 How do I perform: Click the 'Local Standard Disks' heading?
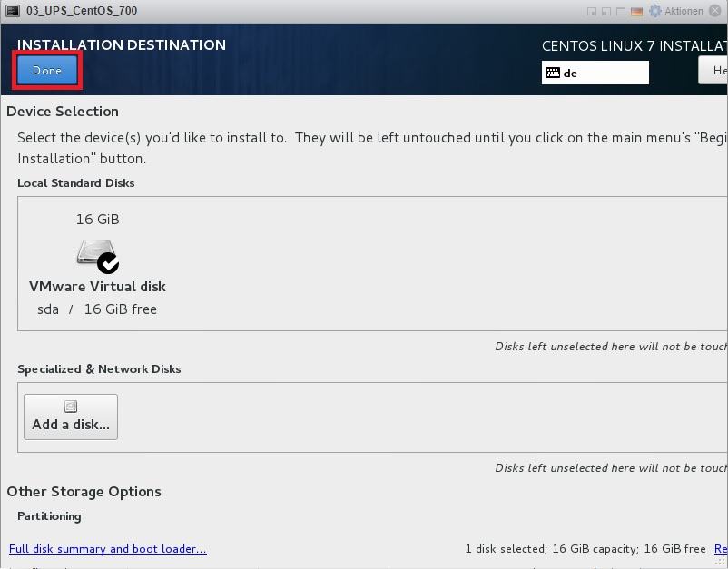[76, 183]
